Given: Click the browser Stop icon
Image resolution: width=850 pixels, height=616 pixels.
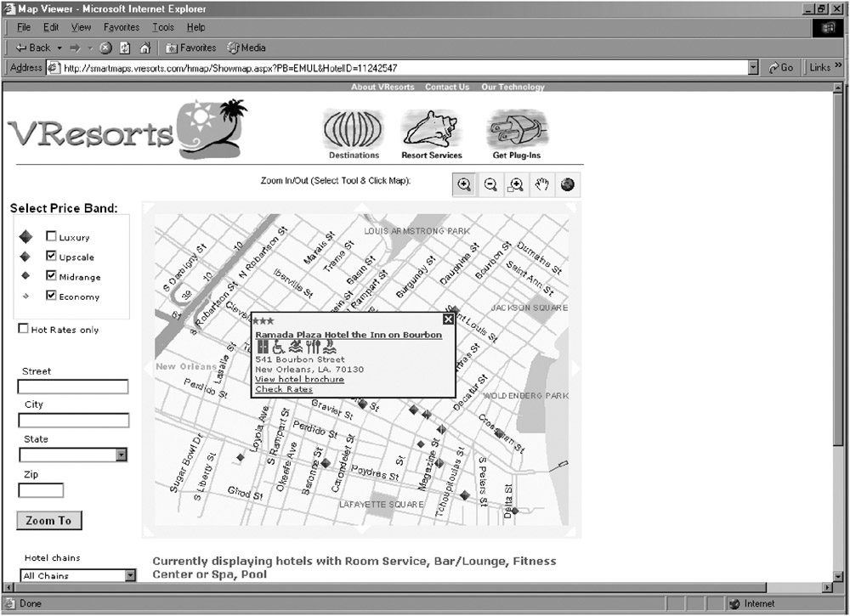Looking at the screenshot, I should point(105,48).
